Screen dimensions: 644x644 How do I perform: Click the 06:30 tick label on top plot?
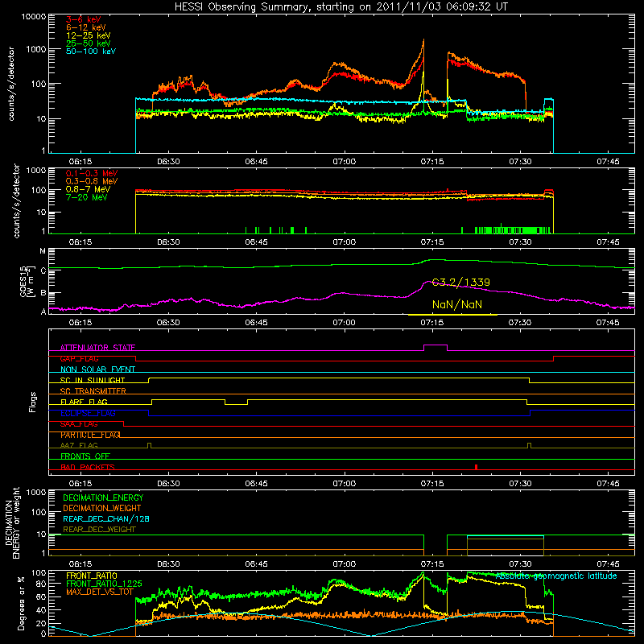(168, 162)
